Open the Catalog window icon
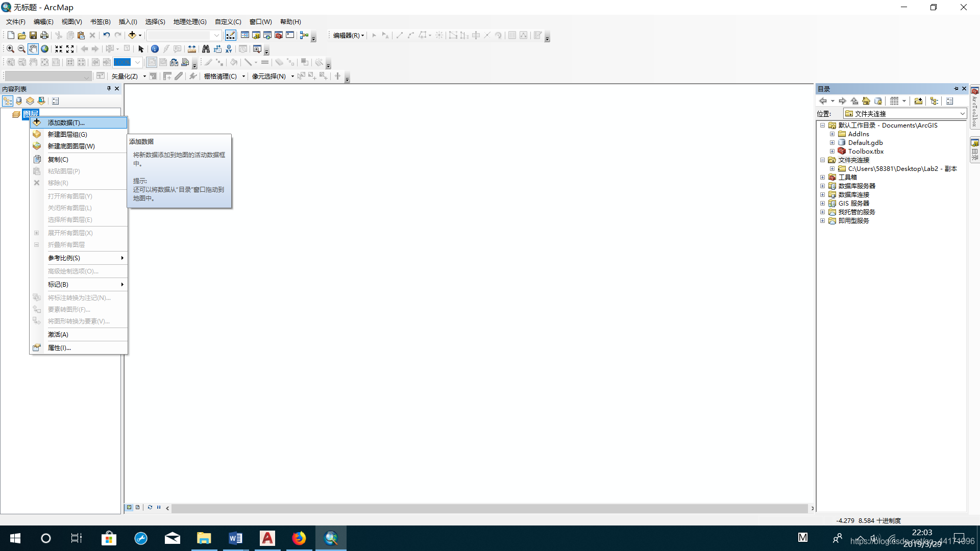 256,35
